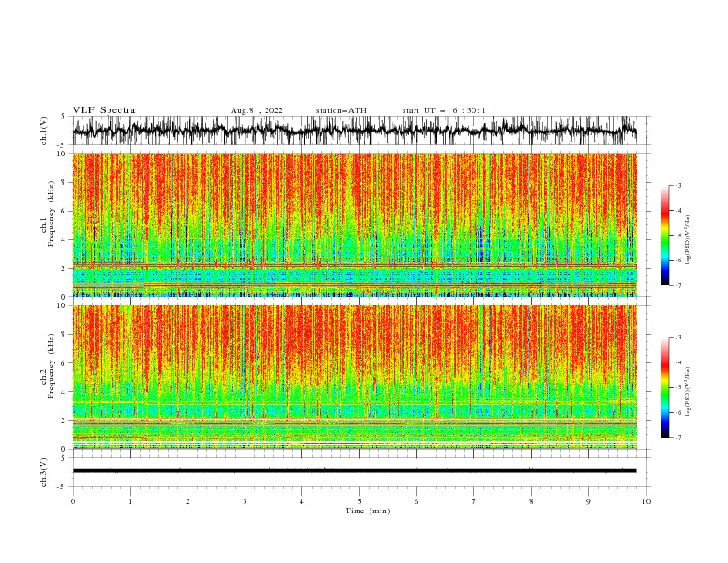Click the "7" minute time tick label

click(474, 501)
